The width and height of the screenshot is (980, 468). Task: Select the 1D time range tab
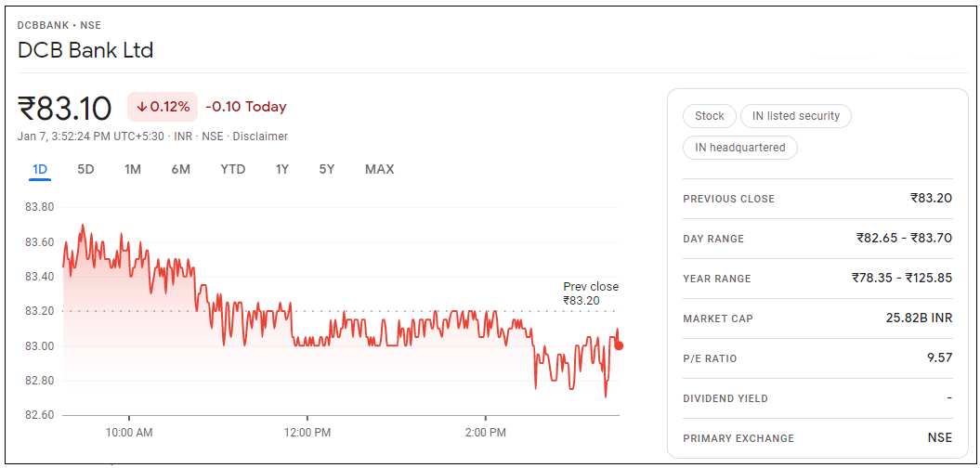40,169
